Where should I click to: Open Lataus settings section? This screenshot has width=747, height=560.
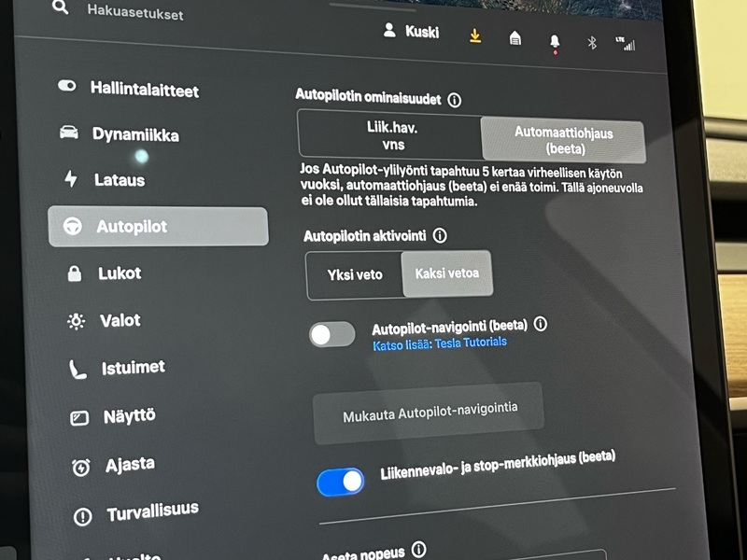(120, 179)
